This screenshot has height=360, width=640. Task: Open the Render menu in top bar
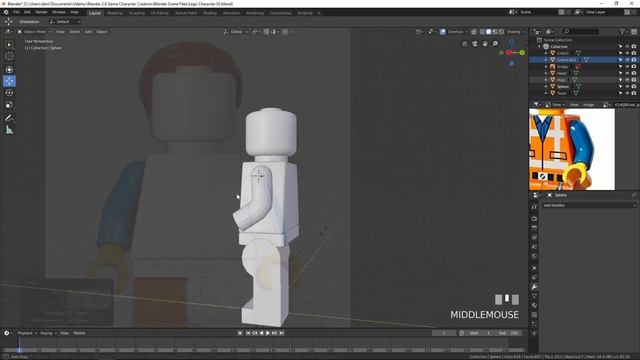pos(41,13)
